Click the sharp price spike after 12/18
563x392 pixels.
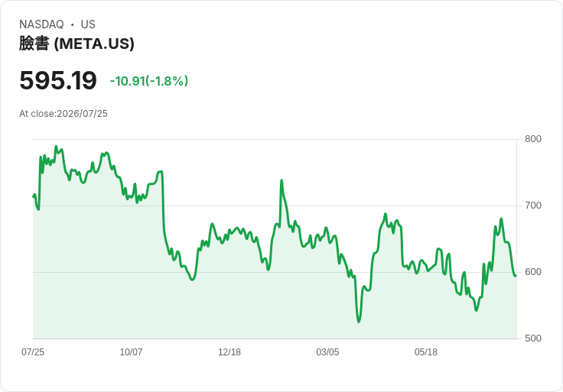coord(281,180)
